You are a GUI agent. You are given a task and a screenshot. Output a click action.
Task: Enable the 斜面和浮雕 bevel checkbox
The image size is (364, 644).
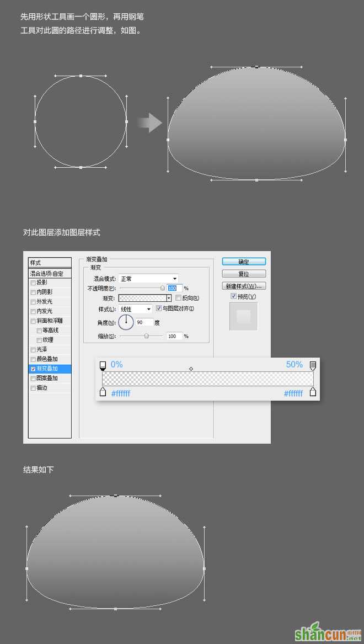[x=33, y=321]
